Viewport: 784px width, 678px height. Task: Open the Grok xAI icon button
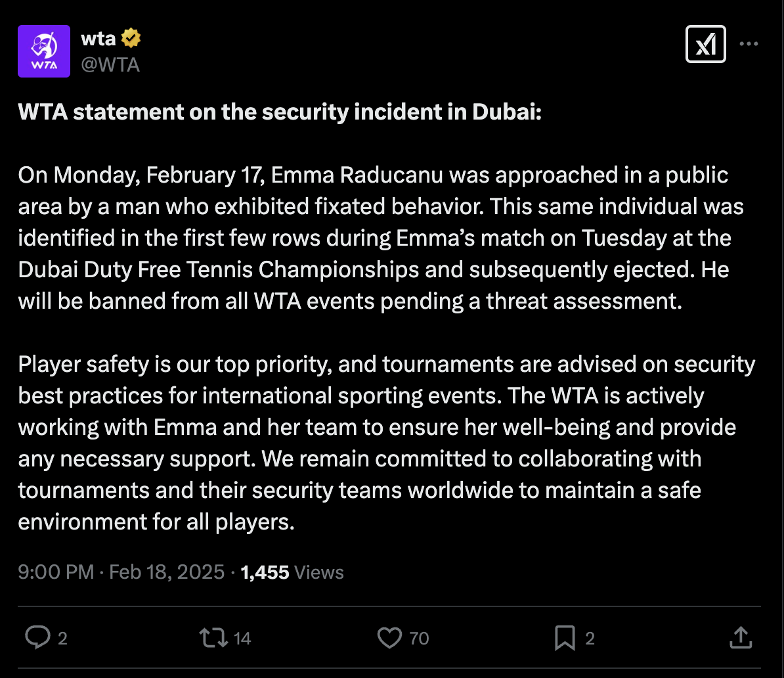coord(705,45)
